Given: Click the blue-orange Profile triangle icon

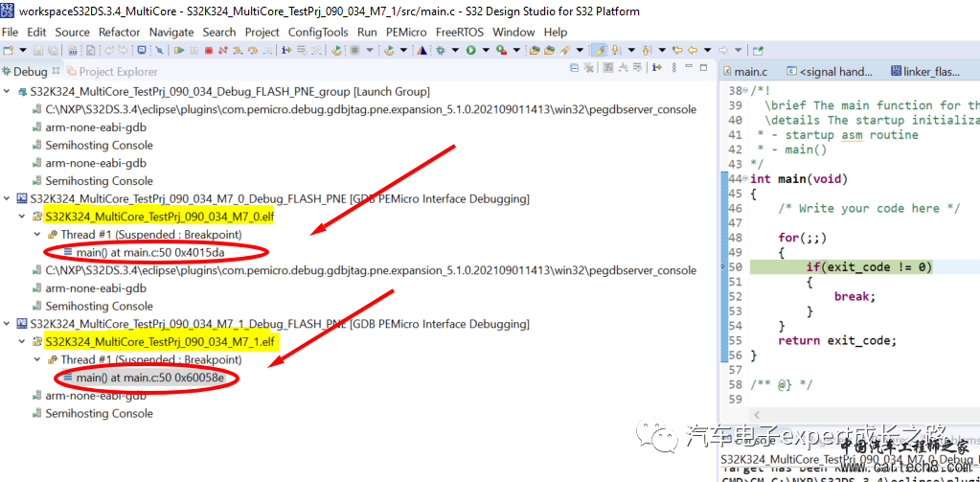Looking at the screenshot, I should (x=422, y=50).
